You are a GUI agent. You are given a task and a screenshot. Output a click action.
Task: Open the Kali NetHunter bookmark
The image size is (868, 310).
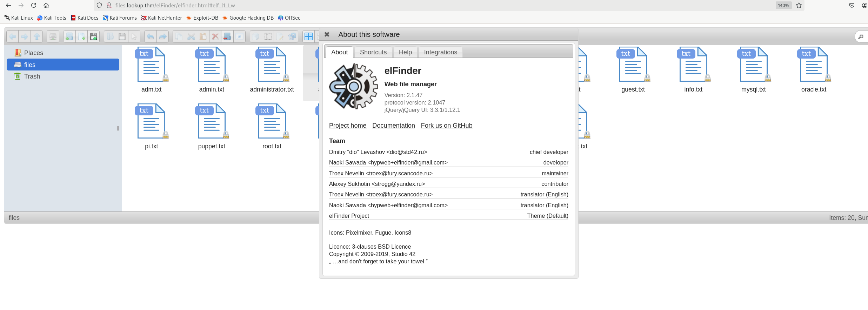[161, 18]
